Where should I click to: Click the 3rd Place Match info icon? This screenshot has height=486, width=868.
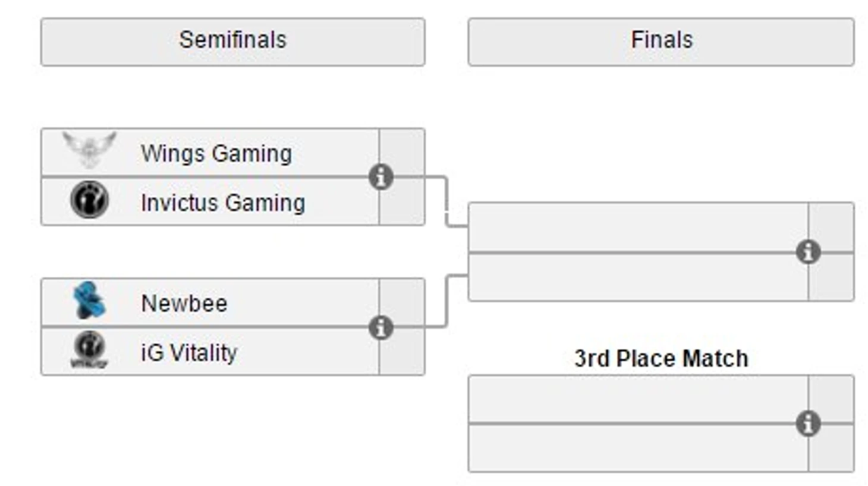coord(808,424)
